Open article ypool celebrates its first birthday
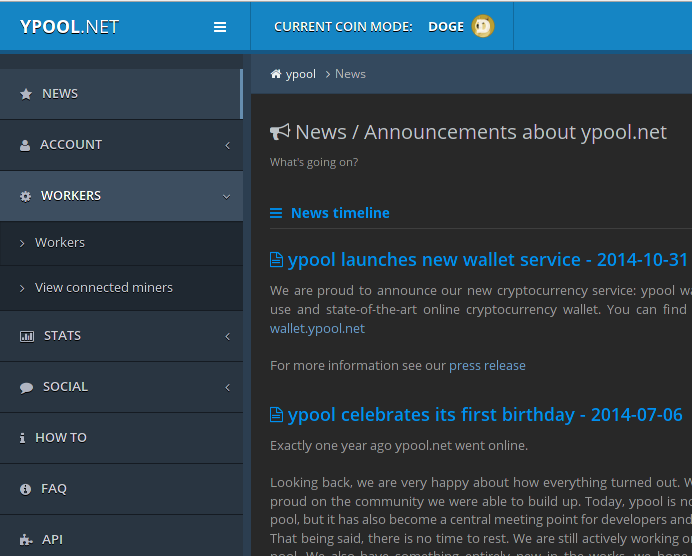This screenshot has height=556, width=692. click(485, 414)
